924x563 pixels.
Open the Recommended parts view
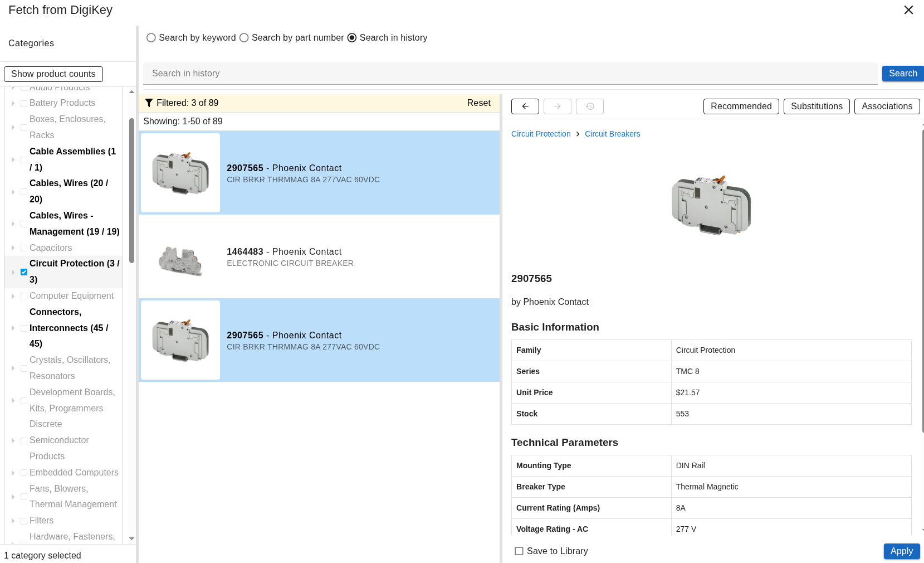click(x=741, y=106)
